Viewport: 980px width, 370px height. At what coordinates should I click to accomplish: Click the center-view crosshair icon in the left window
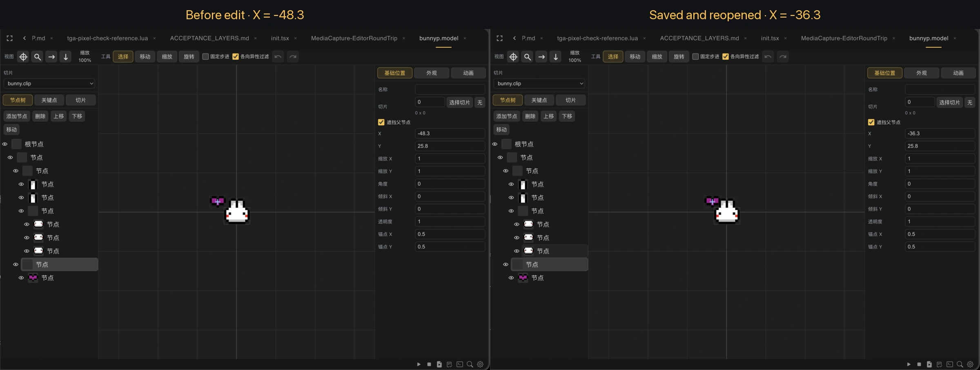pos(23,57)
